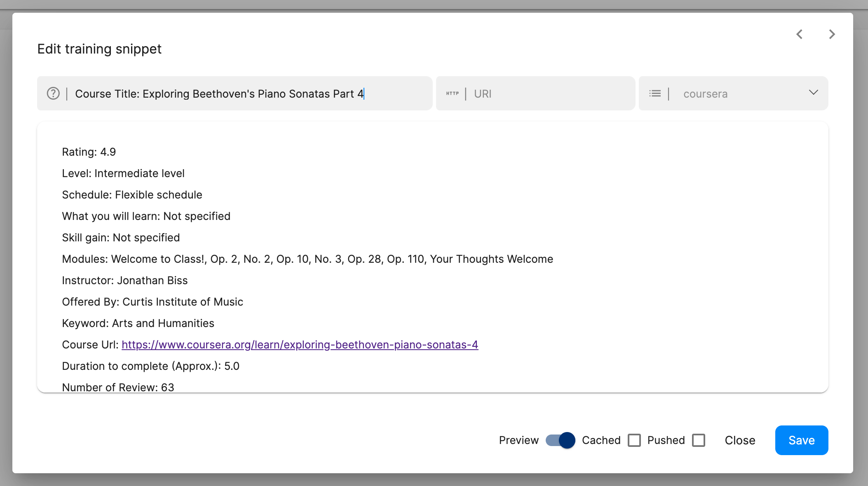
Task: Click the Offered By: Curtis Institute line
Action: point(152,302)
